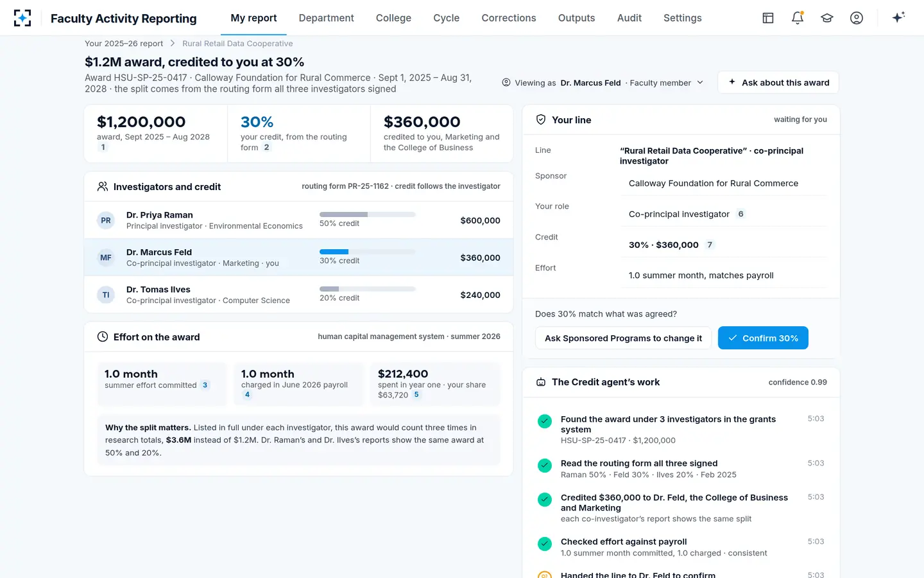Click the graduation cap icon
This screenshot has width=924, height=578.
(x=827, y=18)
